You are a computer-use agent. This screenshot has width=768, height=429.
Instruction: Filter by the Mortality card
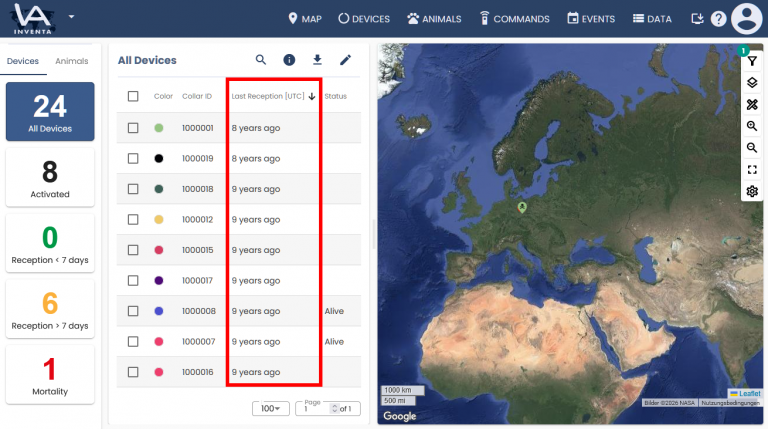[50, 375]
